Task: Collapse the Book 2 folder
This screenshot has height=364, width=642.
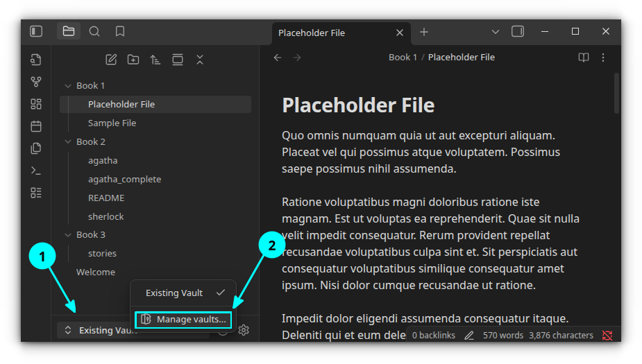Action: tap(68, 142)
